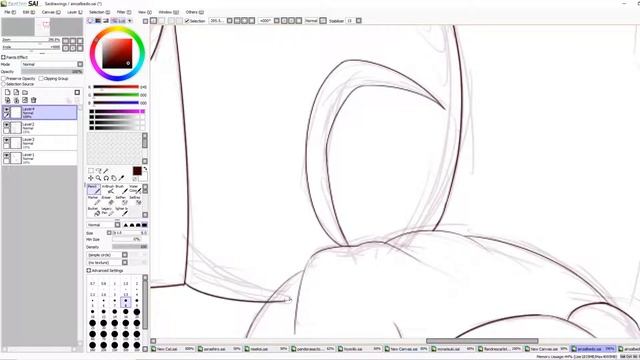Choose brush size 8 preset
The width and height of the screenshot is (640, 360).
pos(126,302)
